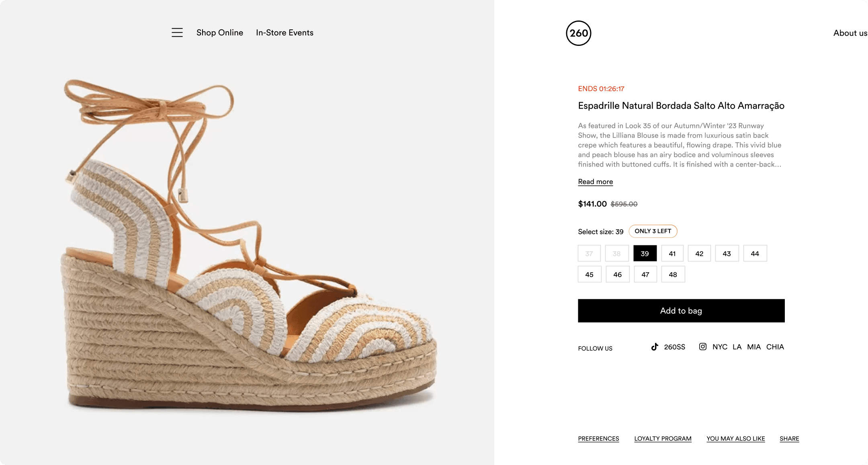Open the hamburger navigation menu
The image size is (868, 465).
[177, 33]
